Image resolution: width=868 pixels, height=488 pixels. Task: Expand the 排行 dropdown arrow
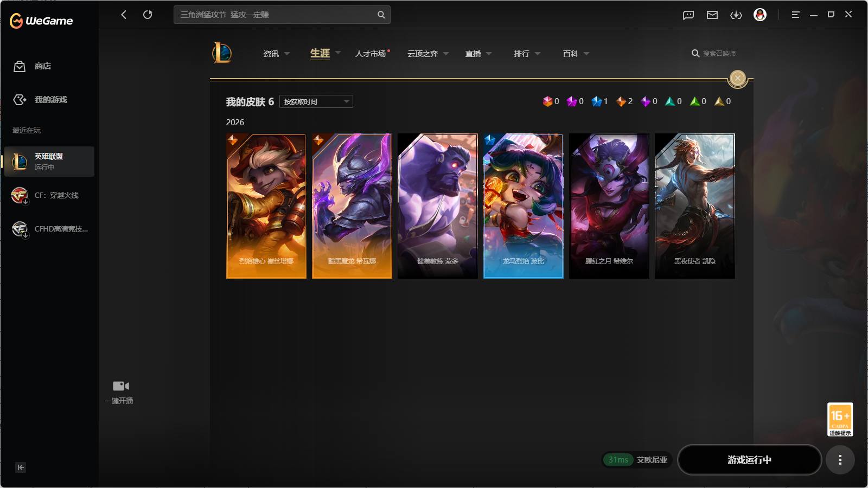click(x=538, y=54)
